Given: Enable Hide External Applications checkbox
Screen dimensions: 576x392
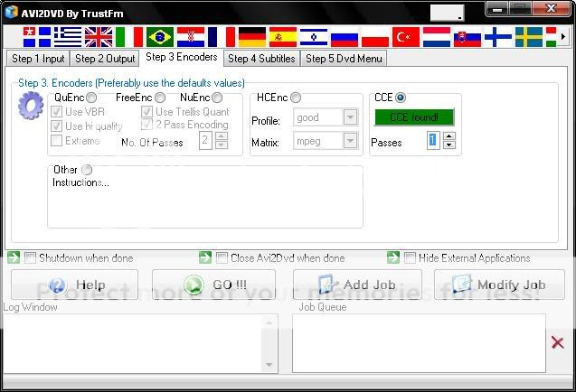Looking at the screenshot, I should click(x=410, y=257).
